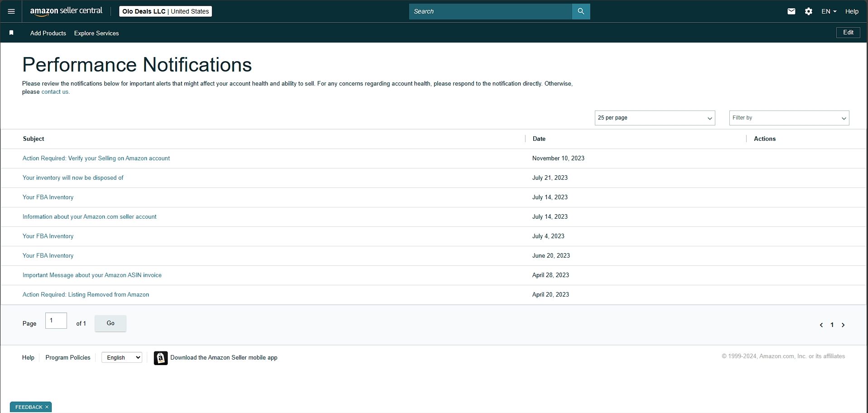This screenshot has width=868, height=413.
Task: Click into the Search input field
Action: point(490,11)
